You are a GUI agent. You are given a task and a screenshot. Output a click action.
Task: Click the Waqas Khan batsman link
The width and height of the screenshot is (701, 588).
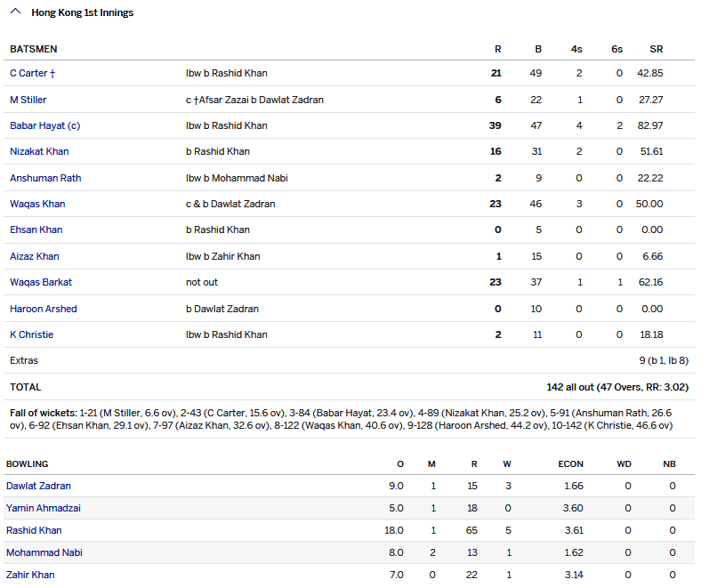[x=37, y=204]
